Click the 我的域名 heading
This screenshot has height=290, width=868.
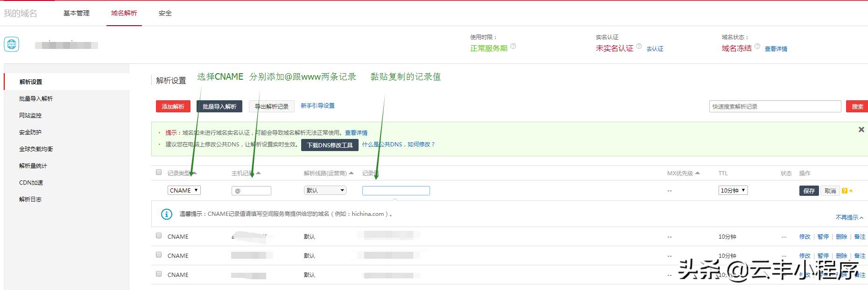pos(21,13)
